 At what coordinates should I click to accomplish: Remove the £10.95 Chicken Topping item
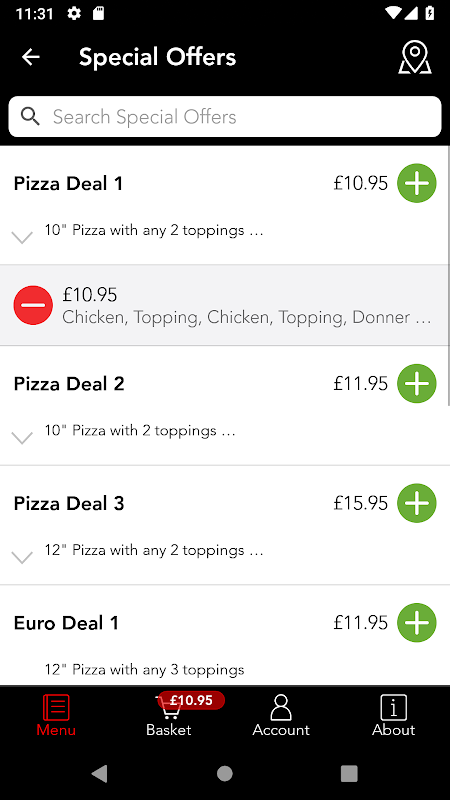point(33,305)
